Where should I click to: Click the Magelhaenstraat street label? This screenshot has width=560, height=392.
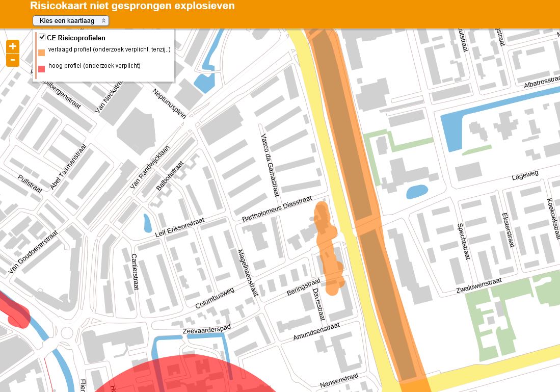click(x=248, y=273)
